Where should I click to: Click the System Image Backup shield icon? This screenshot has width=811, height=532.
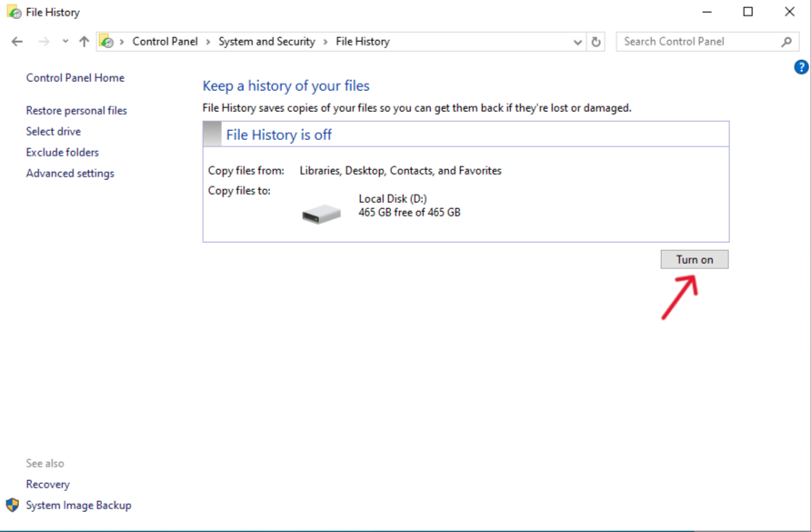pos(11,505)
